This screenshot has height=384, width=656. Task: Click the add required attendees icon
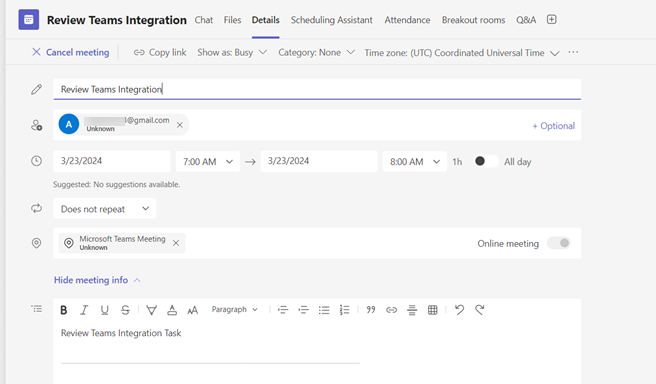(36, 125)
